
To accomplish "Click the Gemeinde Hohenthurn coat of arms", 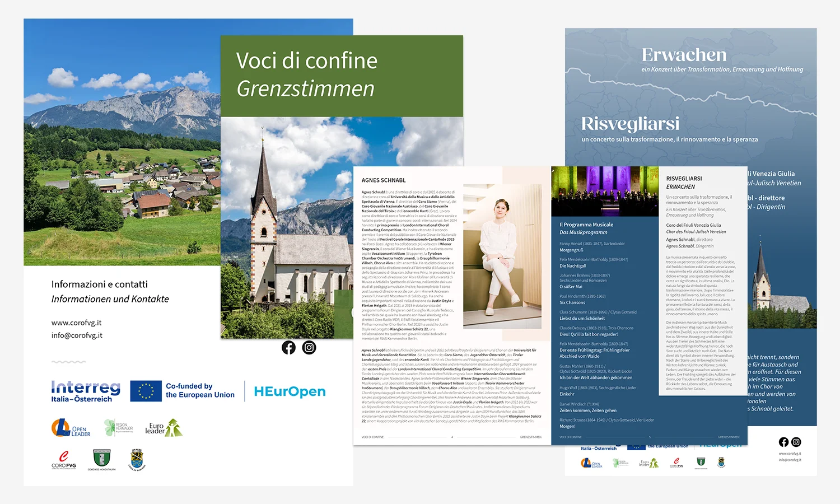I will click(x=101, y=460).
